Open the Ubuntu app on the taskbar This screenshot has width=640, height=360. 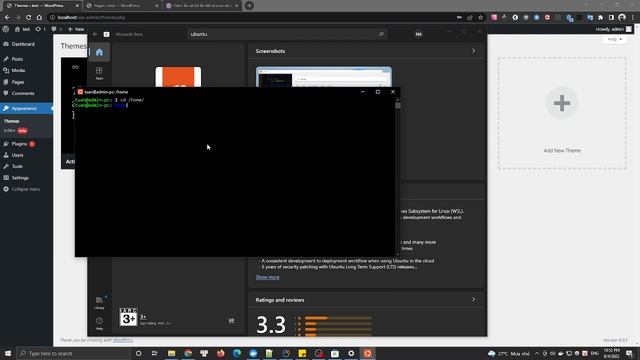coord(367,353)
